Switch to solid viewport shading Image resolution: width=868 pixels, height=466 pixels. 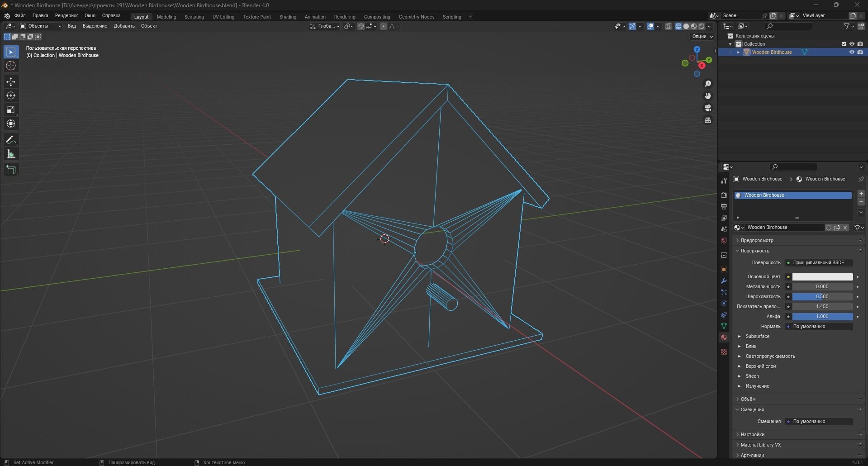tap(686, 26)
